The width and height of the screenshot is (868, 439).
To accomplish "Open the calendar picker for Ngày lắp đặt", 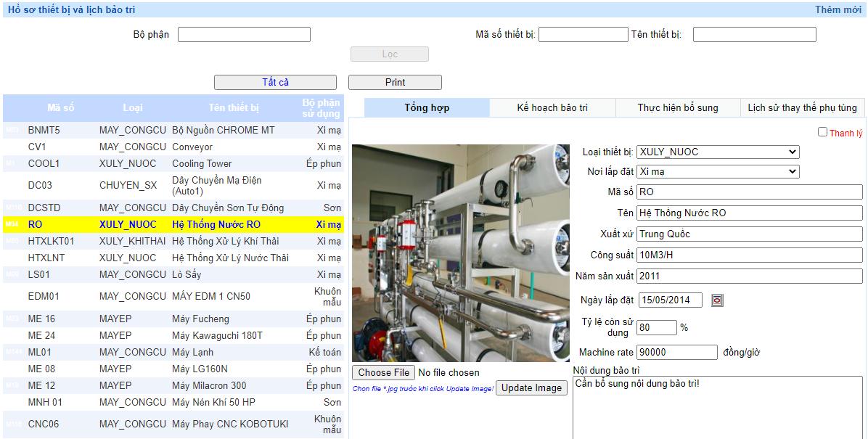I will click(x=717, y=300).
